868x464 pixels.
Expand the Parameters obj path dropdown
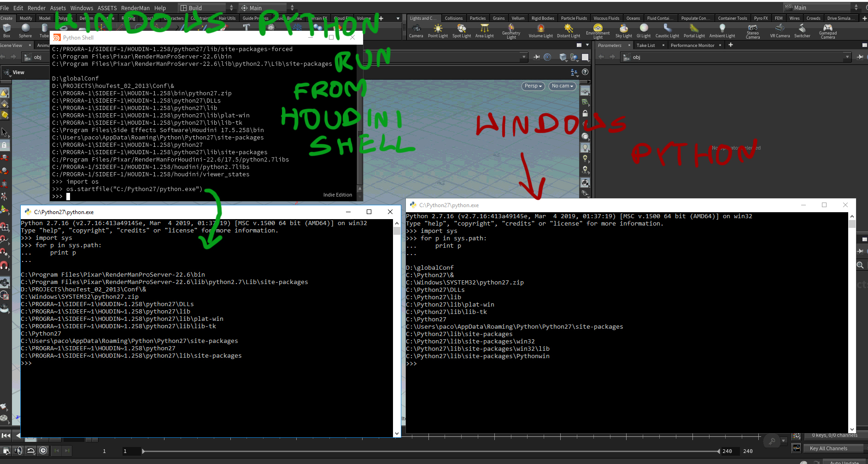[847, 57]
